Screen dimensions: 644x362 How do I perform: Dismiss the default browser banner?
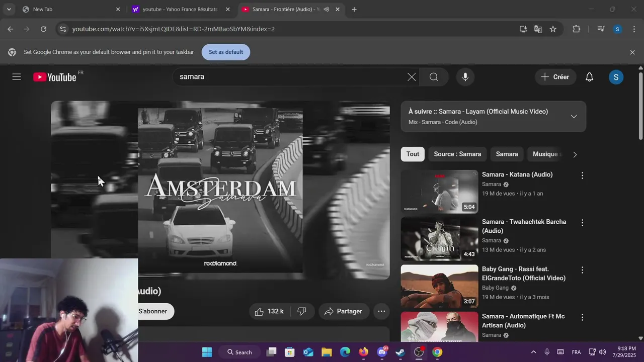(x=632, y=52)
